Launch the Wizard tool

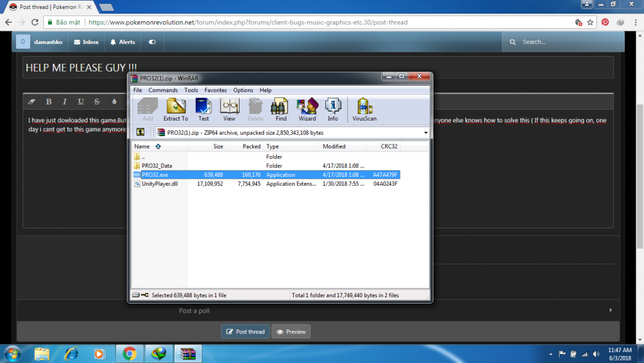(x=307, y=109)
